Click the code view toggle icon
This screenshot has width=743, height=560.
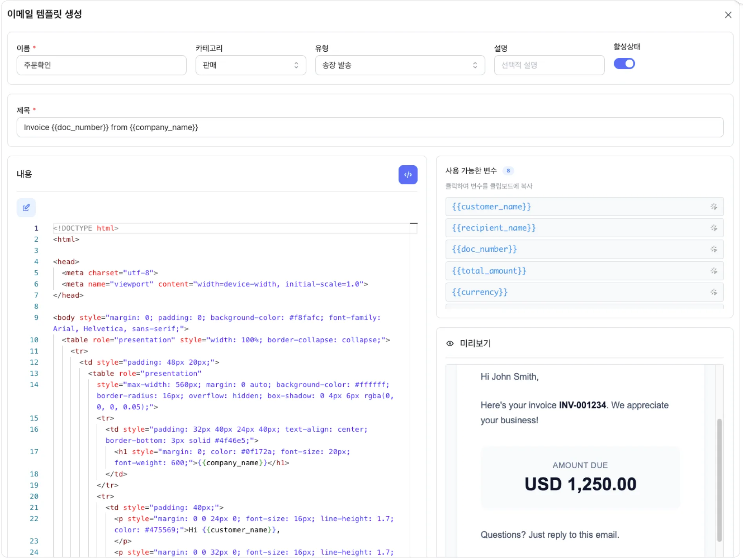click(x=408, y=175)
